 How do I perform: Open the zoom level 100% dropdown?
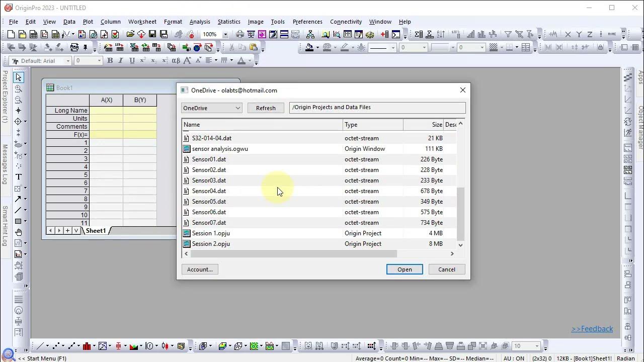(x=225, y=35)
